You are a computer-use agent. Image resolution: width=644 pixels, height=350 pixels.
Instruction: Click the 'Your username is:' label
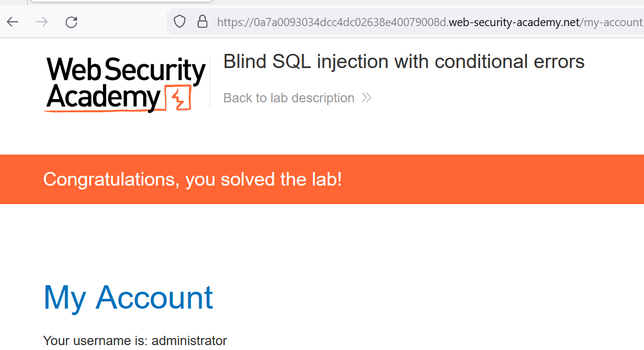click(95, 341)
